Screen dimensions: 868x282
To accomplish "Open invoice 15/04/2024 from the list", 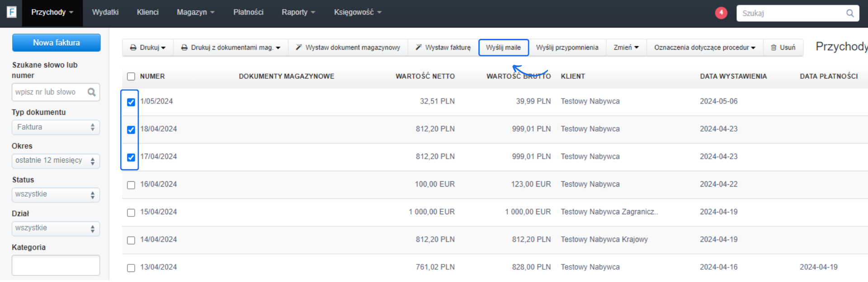I will tap(158, 212).
